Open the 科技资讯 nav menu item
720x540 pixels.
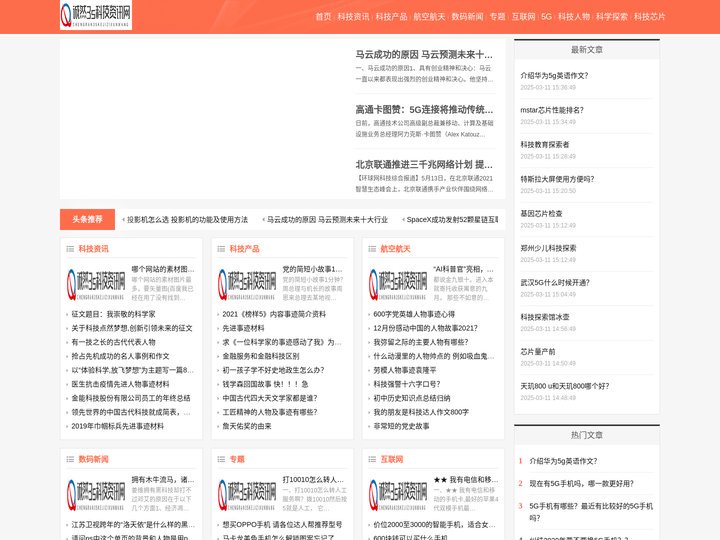pyautogui.click(x=353, y=17)
